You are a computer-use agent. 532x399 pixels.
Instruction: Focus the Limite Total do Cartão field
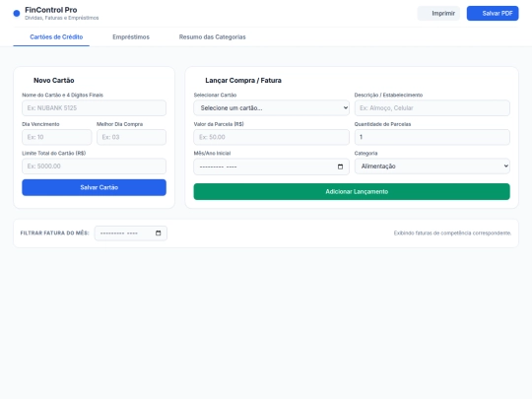click(94, 166)
